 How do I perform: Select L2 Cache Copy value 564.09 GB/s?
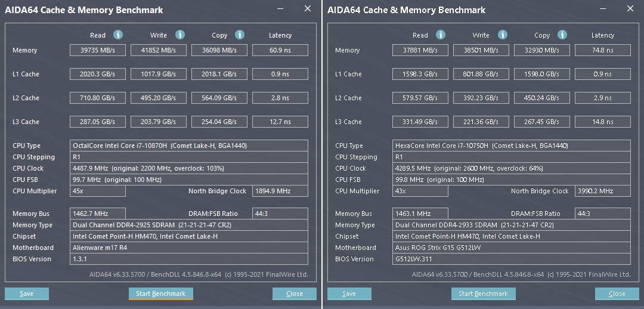219,98
